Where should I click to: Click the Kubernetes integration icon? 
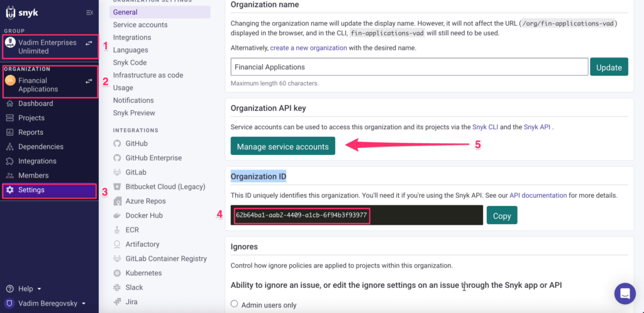[x=118, y=273]
